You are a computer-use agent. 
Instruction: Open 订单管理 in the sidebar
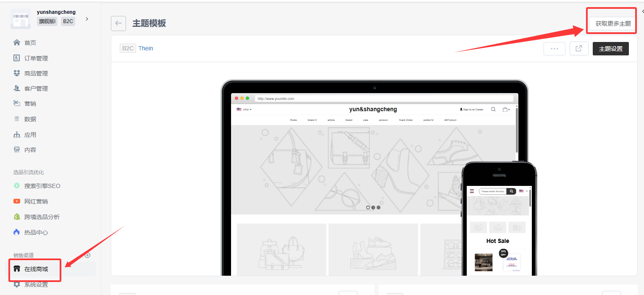coord(36,58)
